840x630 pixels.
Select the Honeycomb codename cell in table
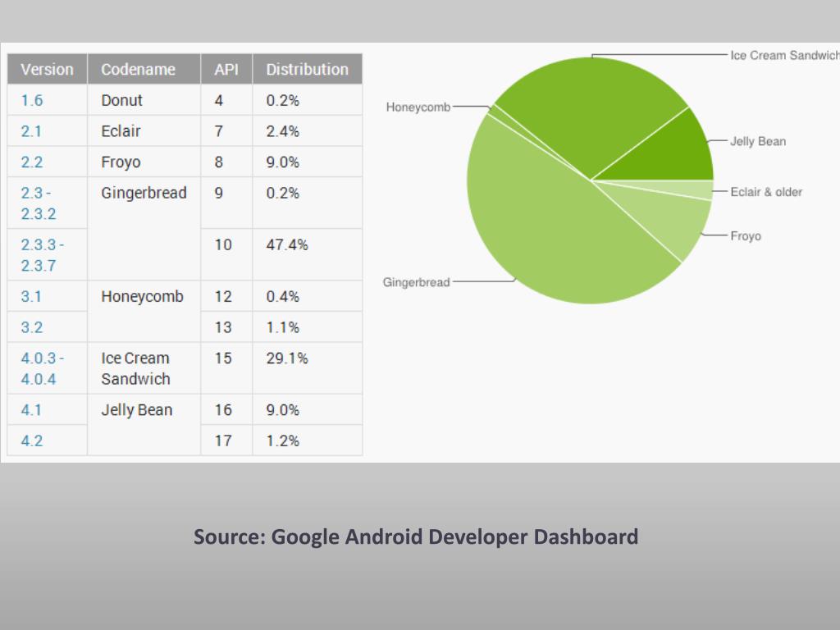point(144,312)
